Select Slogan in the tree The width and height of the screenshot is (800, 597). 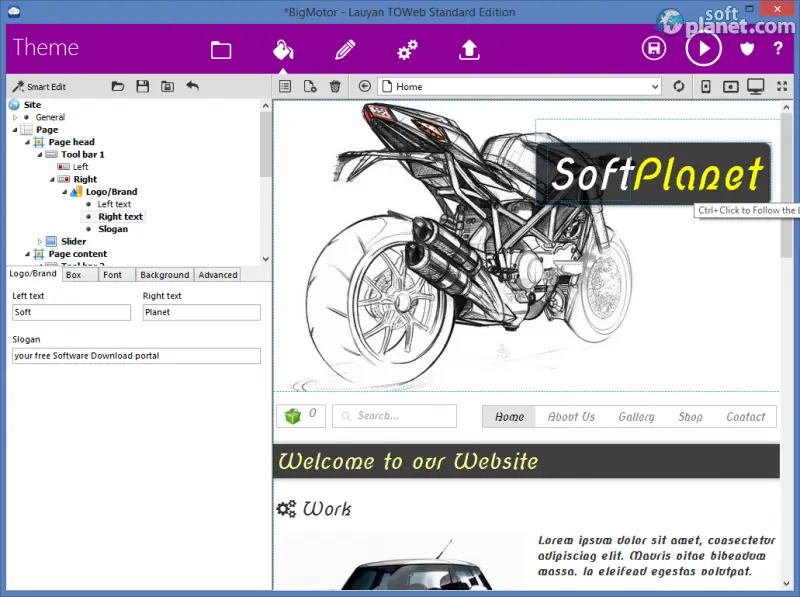pos(113,229)
